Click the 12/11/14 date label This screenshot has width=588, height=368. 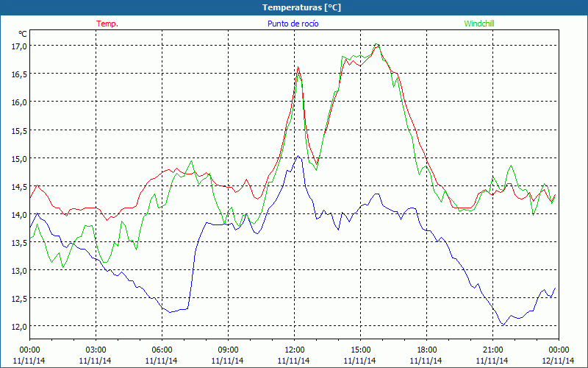click(x=559, y=361)
